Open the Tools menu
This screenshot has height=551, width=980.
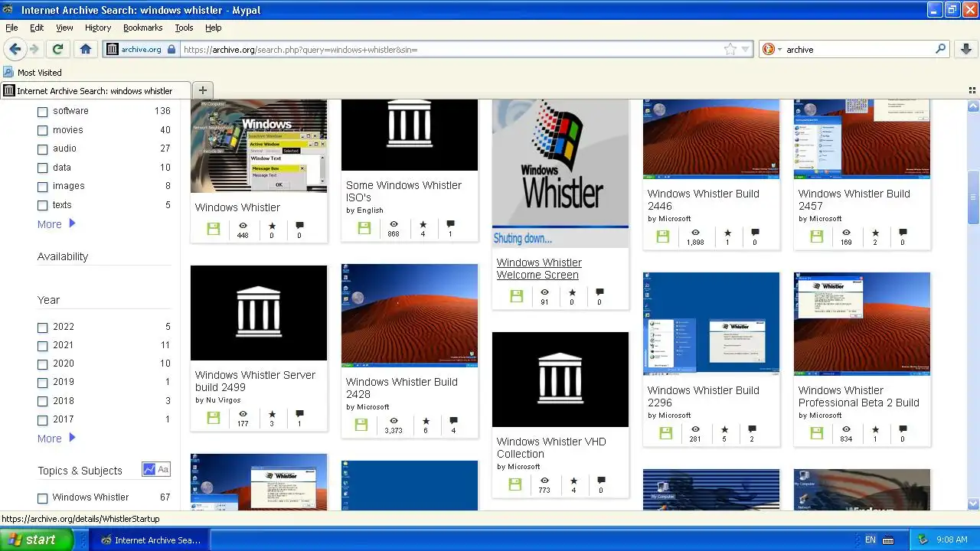coord(184,28)
